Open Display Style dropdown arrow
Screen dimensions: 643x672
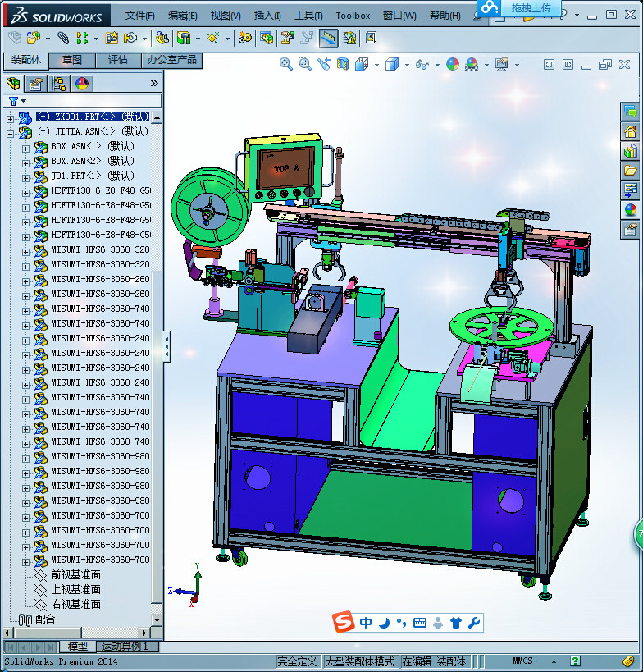click(407, 65)
